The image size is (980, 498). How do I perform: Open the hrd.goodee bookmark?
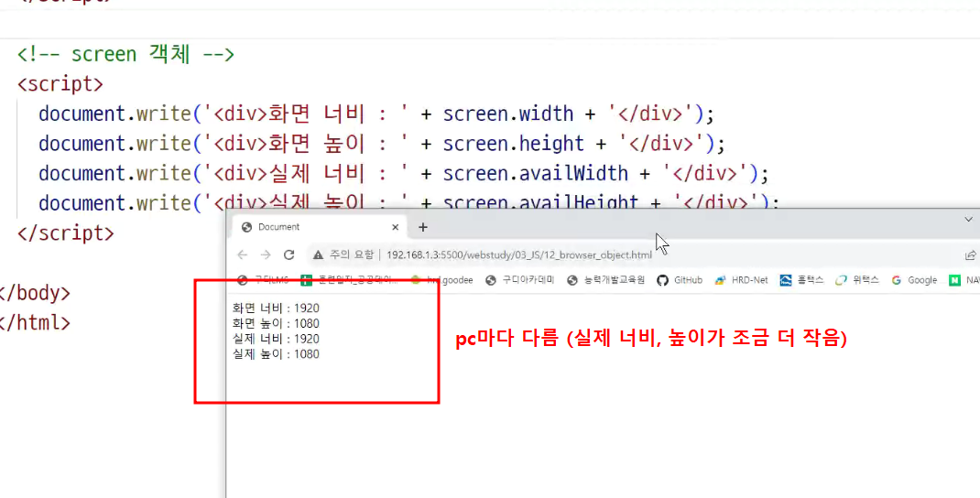[x=441, y=280]
